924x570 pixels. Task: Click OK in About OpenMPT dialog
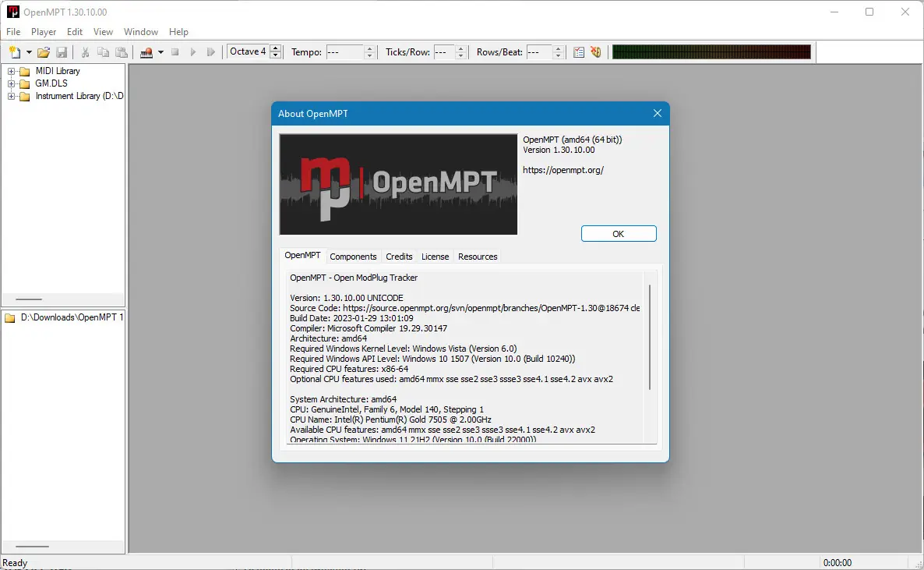[x=618, y=234]
